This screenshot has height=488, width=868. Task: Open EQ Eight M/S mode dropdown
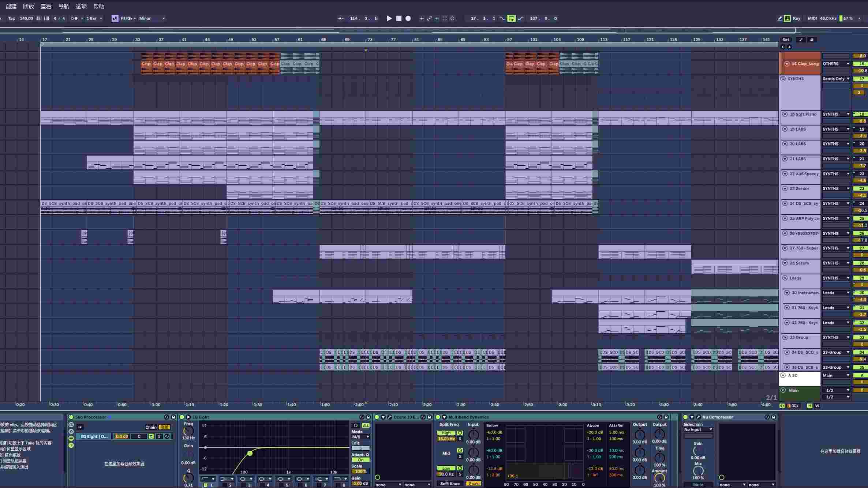(360, 437)
